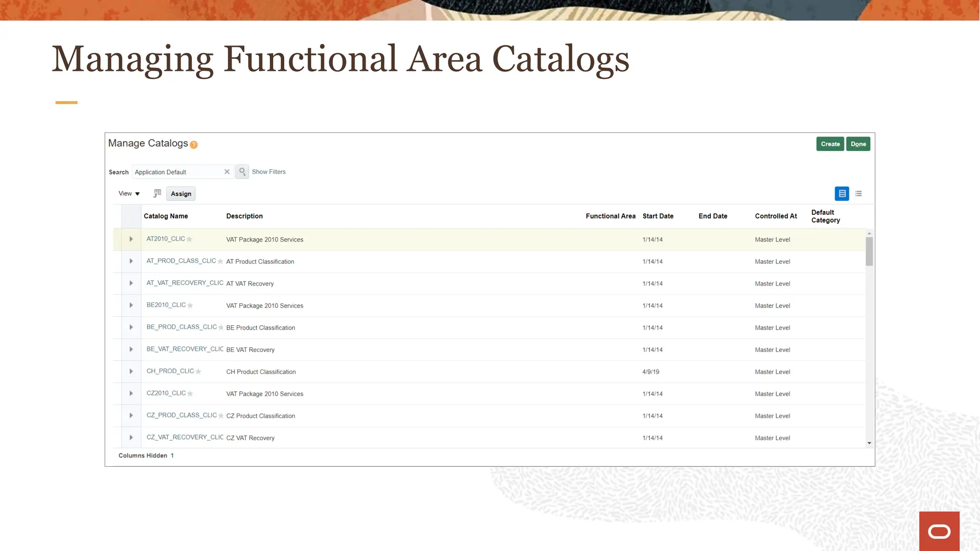Screen dimensions: 980x551
Task: Open the BE_VAT_RECOVERY_CLIC catalog link
Action: click(185, 349)
